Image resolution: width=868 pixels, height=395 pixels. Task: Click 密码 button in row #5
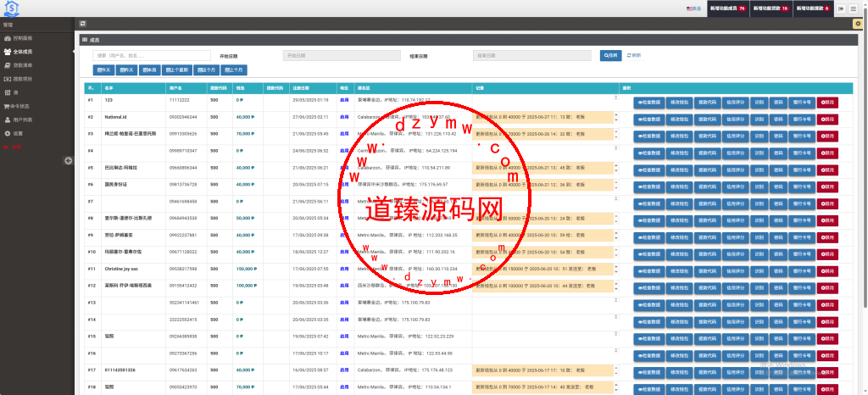pos(778,170)
